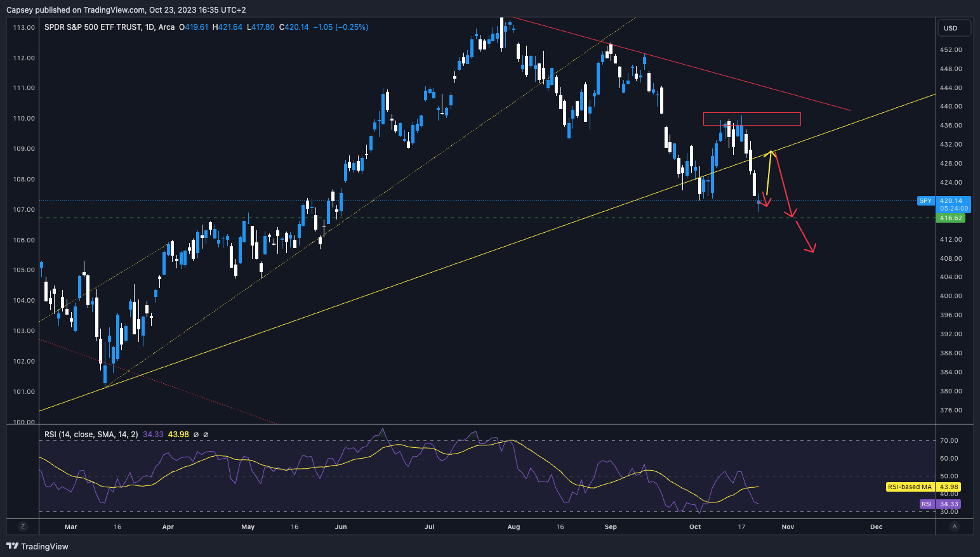Click the RSI-based MA axis label
Viewport: 980px width, 557px height.
pyautogui.click(x=910, y=487)
